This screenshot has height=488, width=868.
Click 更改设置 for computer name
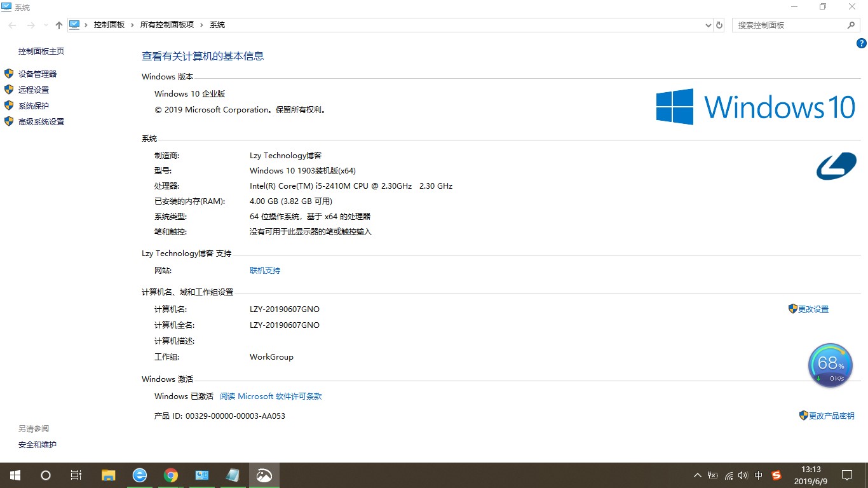pyautogui.click(x=813, y=309)
